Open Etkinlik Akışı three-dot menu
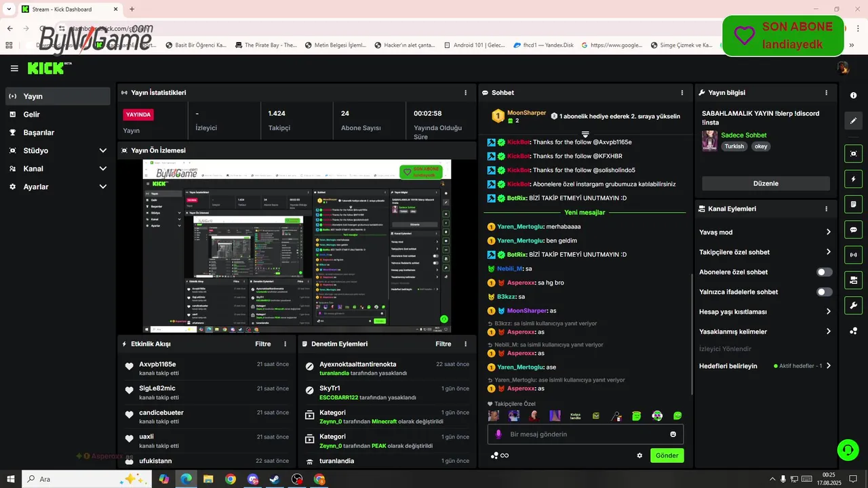 (x=285, y=344)
